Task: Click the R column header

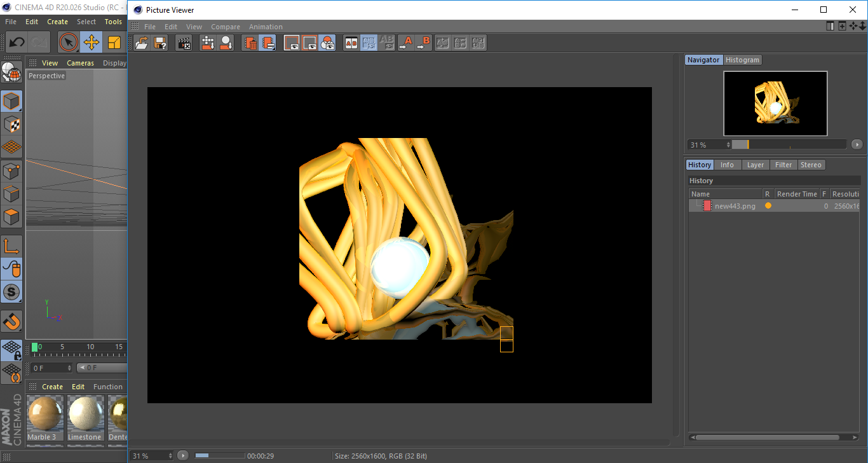Action: 768,194
